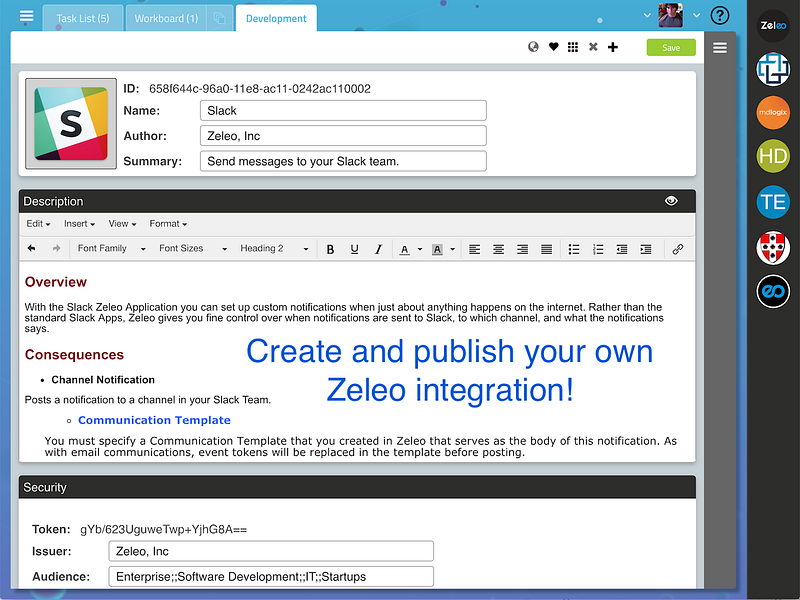The width and height of the screenshot is (800, 600).
Task: Open the Edit menu in editor
Action: coord(38,223)
